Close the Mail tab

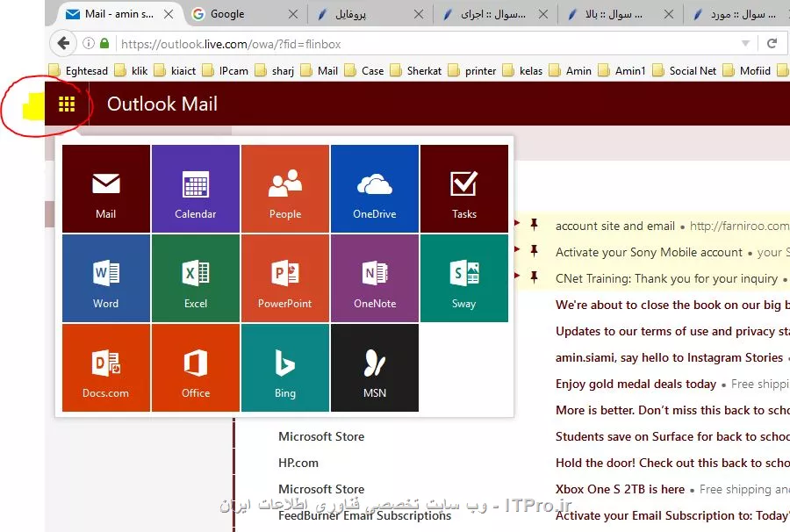(x=169, y=14)
